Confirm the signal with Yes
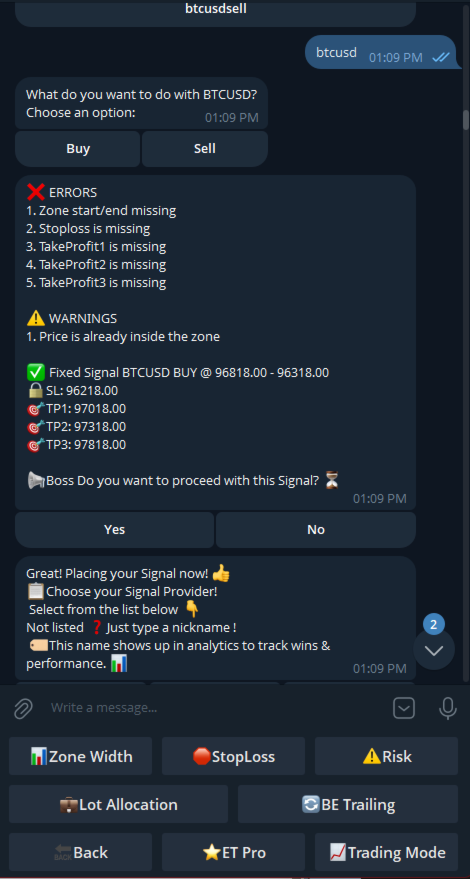Image resolution: width=470 pixels, height=879 pixels. [x=114, y=530]
